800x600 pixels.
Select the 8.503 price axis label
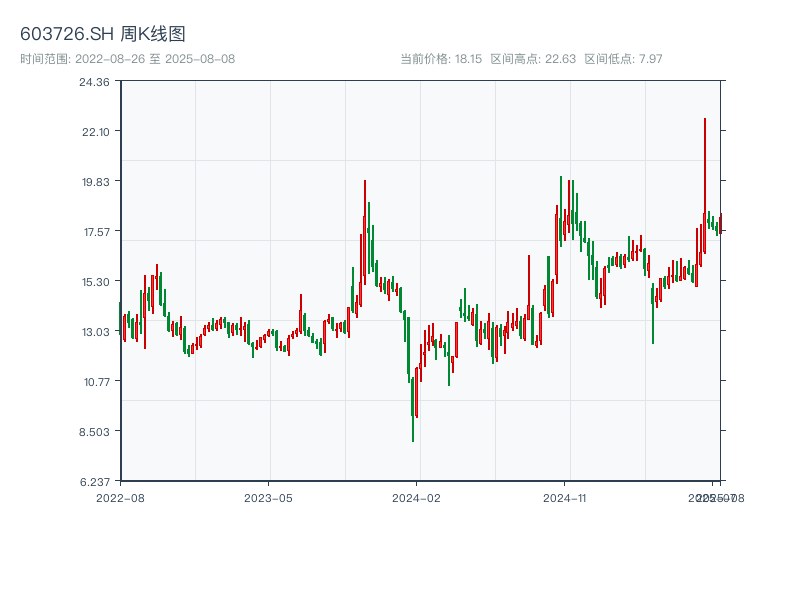click(94, 432)
